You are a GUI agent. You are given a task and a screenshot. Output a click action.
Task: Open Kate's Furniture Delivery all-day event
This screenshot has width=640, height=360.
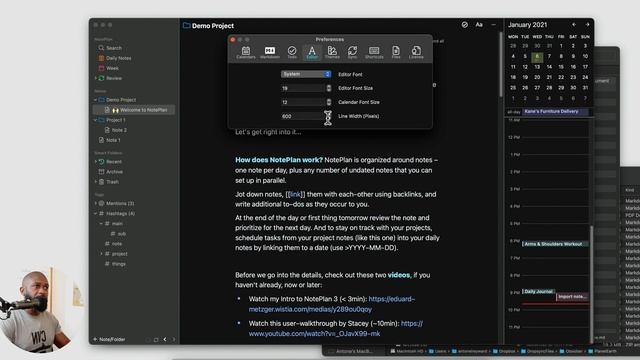(556, 111)
